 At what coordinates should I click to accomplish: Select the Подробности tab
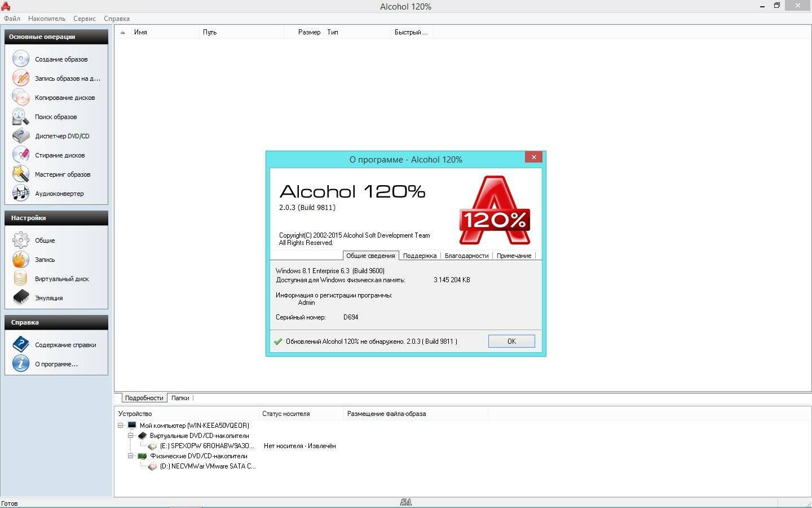pos(144,398)
